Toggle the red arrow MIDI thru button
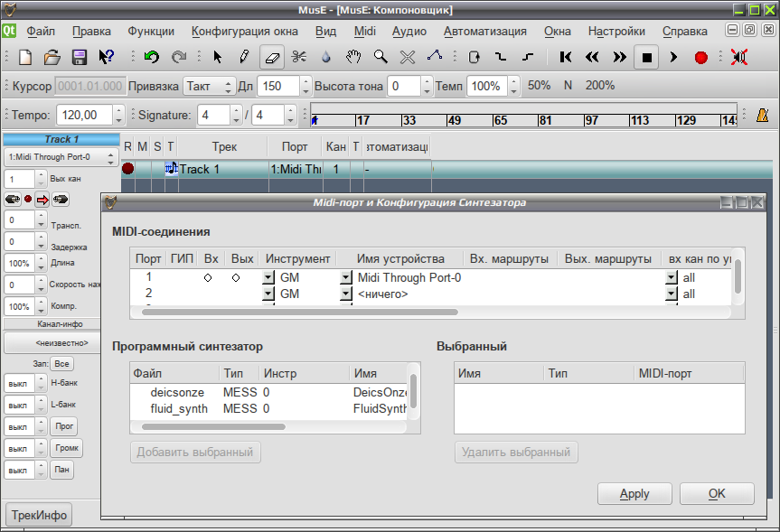 tap(42, 200)
